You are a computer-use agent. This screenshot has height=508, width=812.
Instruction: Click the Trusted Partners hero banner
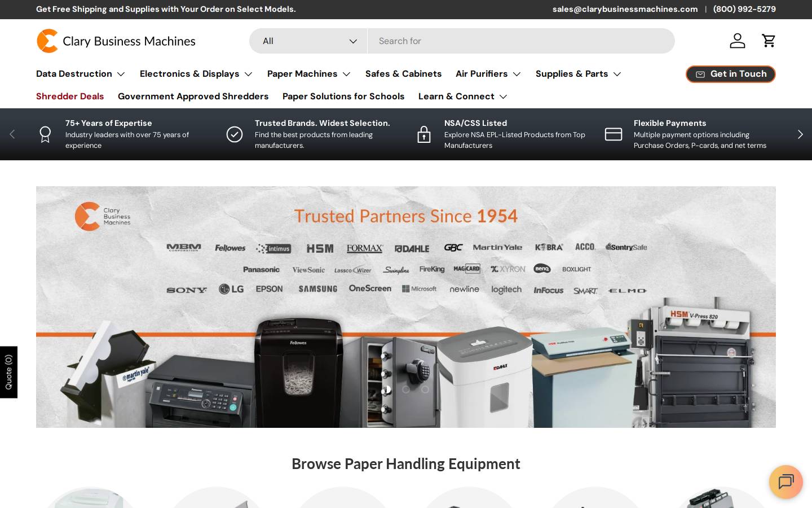pyautogui.click(x=406, y=307)
